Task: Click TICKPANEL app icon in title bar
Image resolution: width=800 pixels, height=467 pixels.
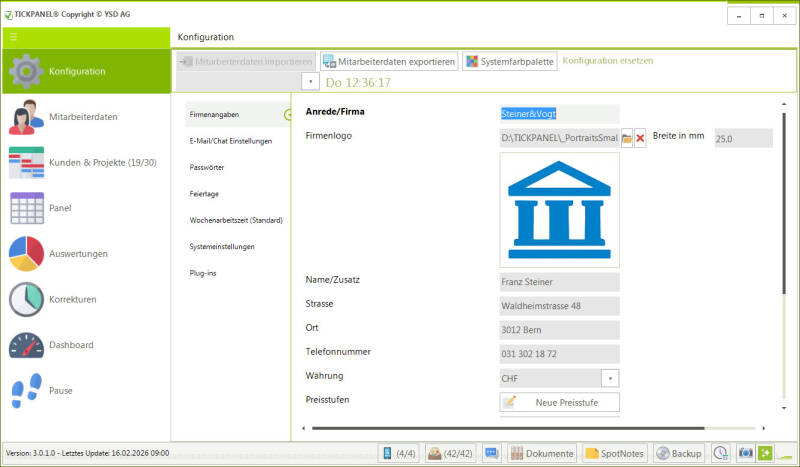Action: (x=8, y=15)
